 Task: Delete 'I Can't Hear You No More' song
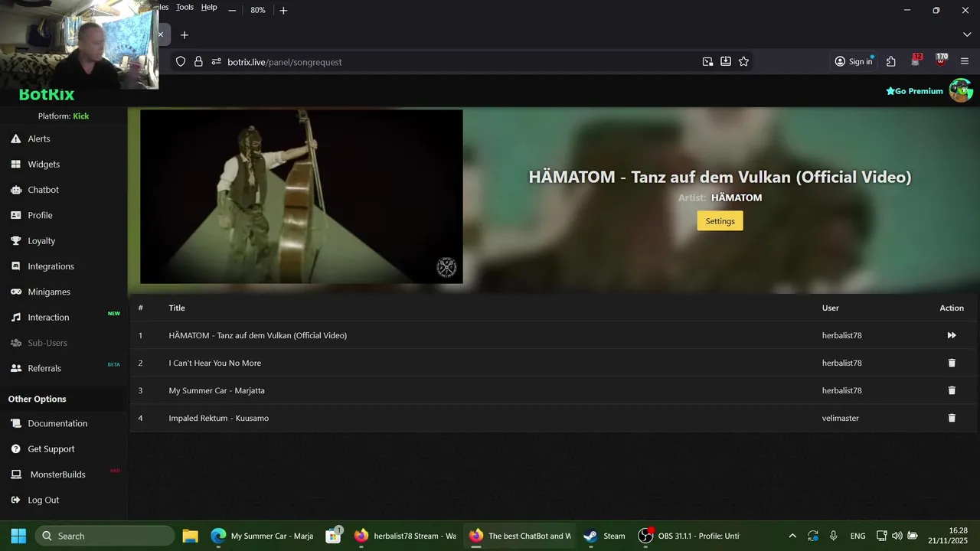(x=952, y=363)
